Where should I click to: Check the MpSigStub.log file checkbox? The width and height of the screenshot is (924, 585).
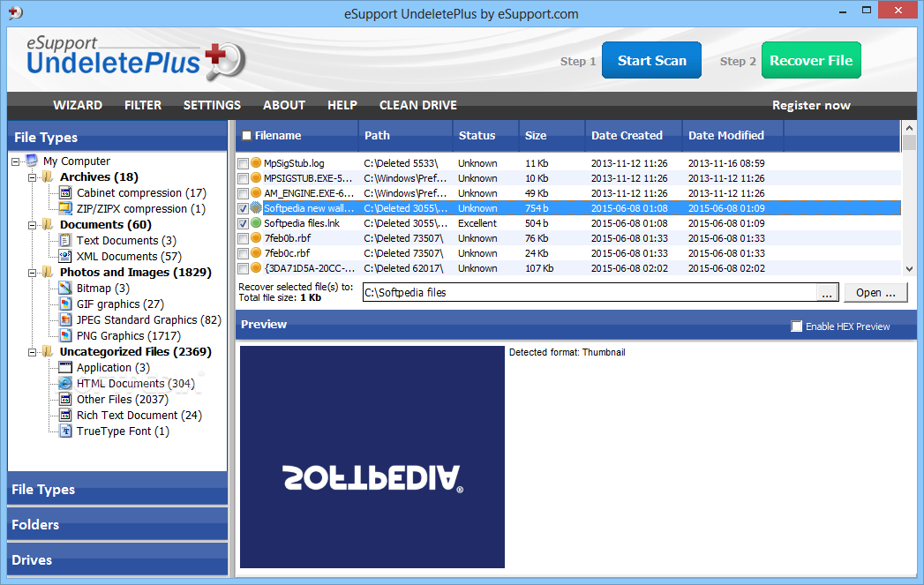tap(243, 163)
